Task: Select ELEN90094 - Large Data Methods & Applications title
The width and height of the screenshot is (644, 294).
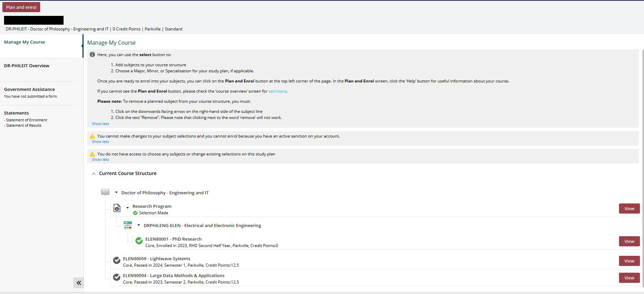Action: (174, 275)
